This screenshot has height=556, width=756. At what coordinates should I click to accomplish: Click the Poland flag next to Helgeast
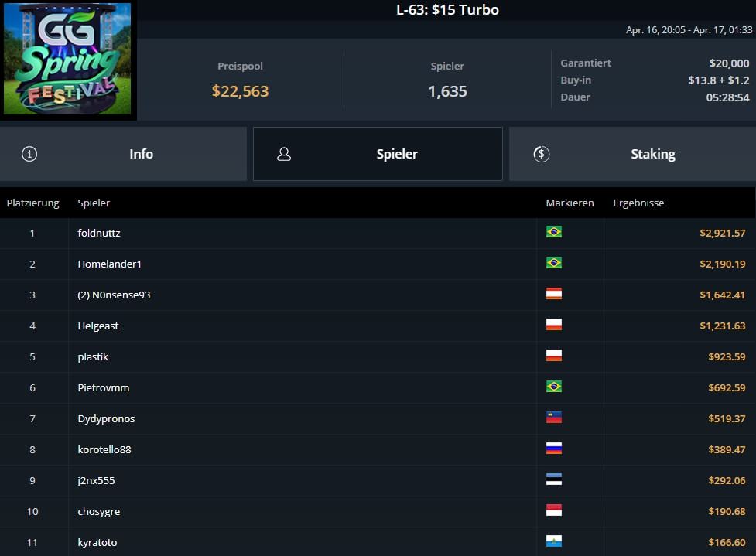pyautogui.click(x=554, y=325)
